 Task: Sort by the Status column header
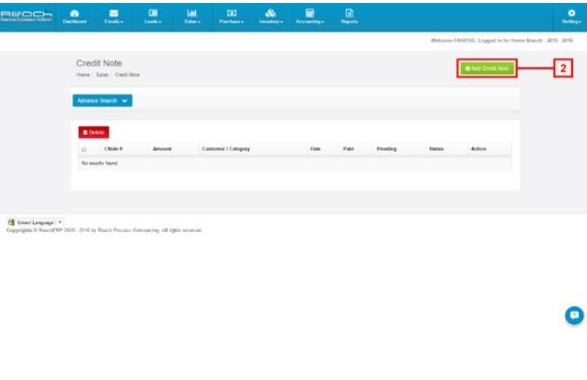tap(436, 149)
